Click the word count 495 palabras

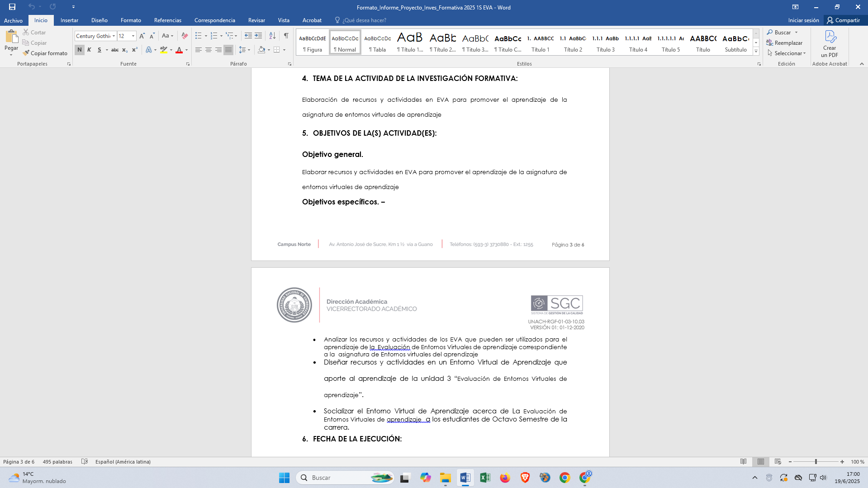click(x=57, y=462)
